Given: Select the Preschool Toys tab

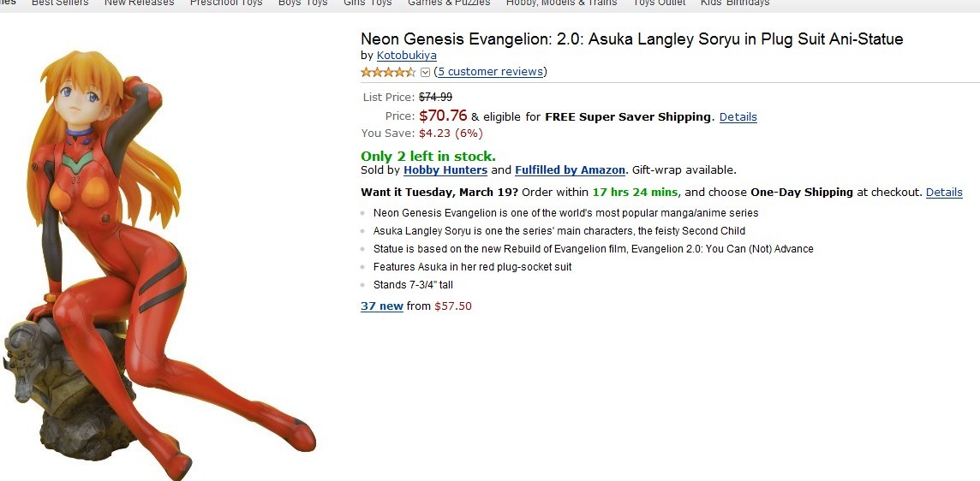Looking at the screenshot, I should click(226, 3).
